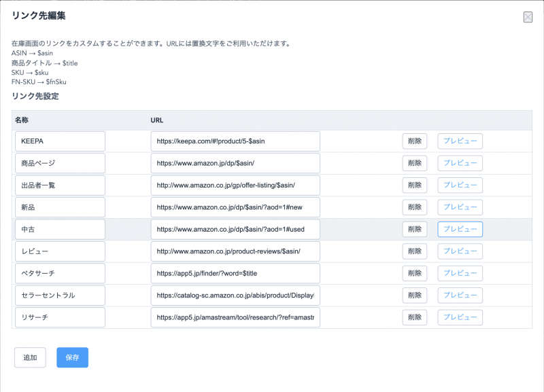Preview the KEEPA link

pyautogui.click(x=460, y=141)
